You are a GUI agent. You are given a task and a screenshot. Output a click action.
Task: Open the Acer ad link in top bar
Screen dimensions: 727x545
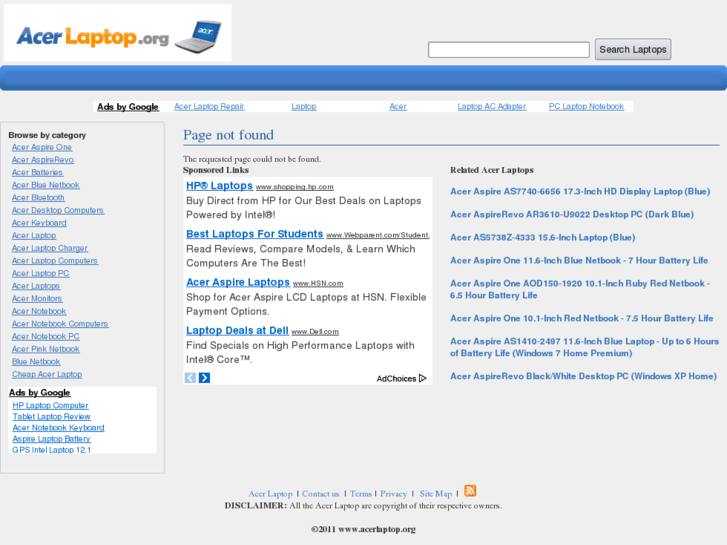[x=398, y=106]
